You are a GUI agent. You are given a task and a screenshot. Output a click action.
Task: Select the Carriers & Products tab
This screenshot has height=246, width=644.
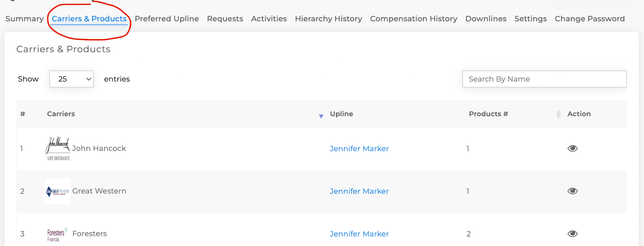pos(89,19)
